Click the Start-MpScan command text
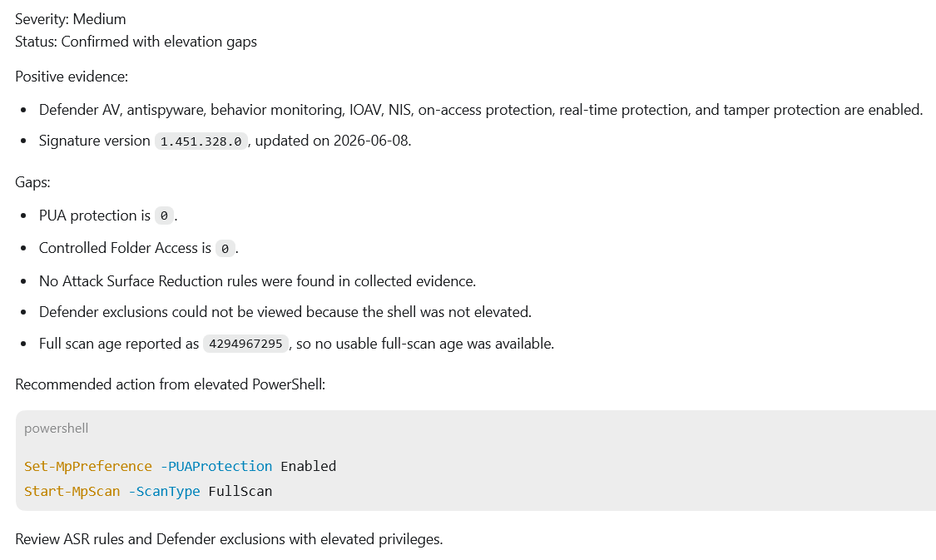Viewport: 936px width, 560px height. point(72,491)
